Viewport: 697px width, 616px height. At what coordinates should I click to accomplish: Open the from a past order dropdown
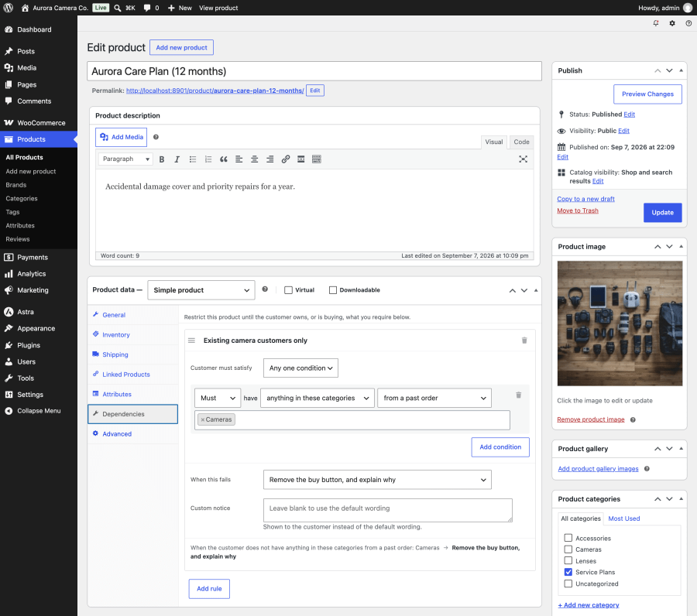[x=434, y=398]
